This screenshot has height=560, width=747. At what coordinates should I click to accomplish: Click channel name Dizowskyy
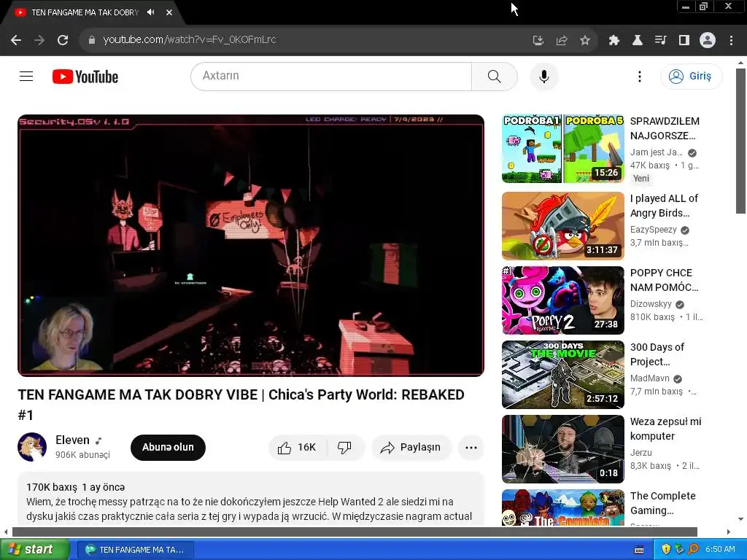coord(651,304)
